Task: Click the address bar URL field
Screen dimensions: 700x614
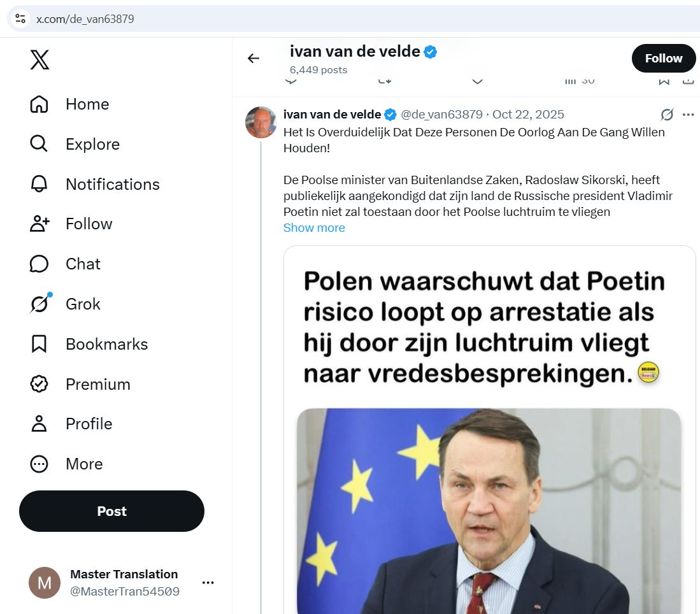Action: (x=357, y=18)
